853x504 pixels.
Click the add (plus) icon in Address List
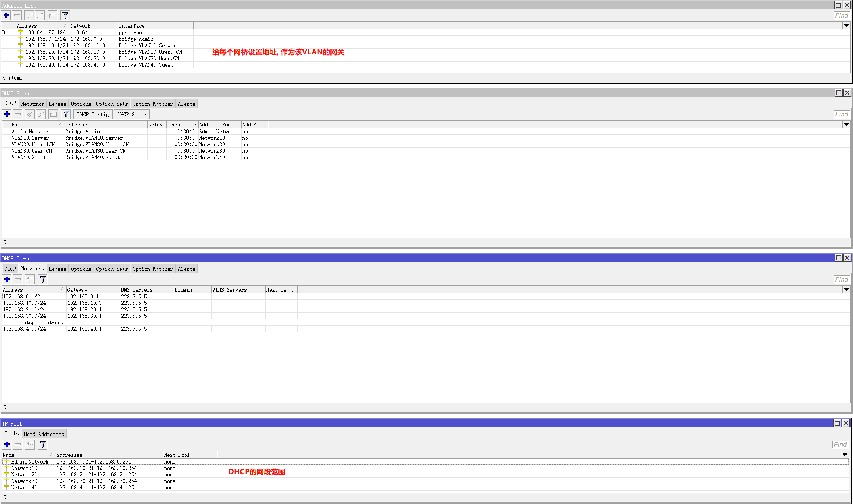6,15
